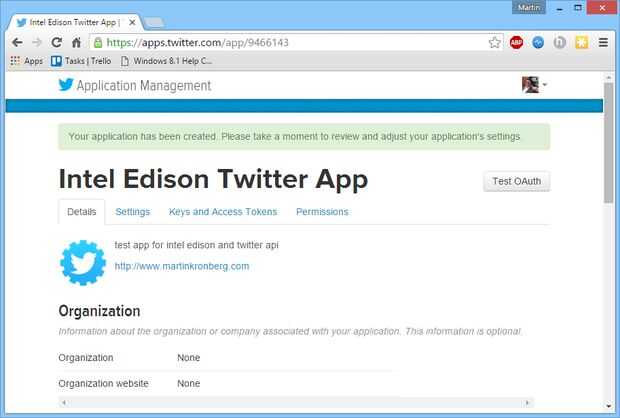The height and width of the screenshot is (418, 620).
Task: Click the Martin profile button in title bar
Action: 529,7
